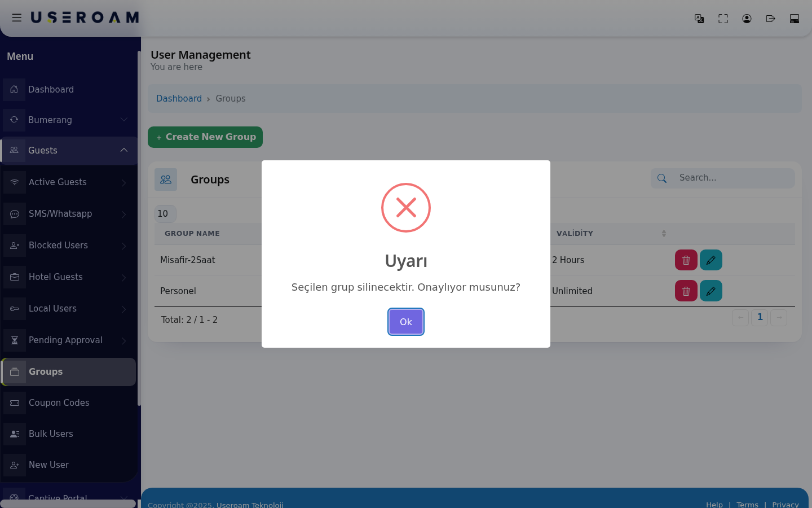Click the Pending Approval hourglass icon
The image size is (812, 508).
click(x=15, y=340)
